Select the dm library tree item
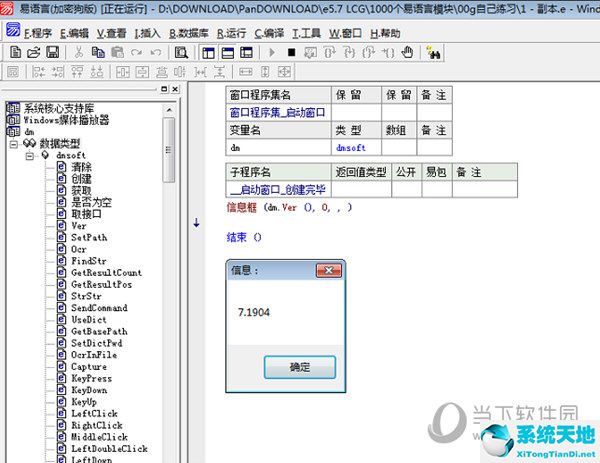The width and height of the screenshot is (600, 463). 29,132
